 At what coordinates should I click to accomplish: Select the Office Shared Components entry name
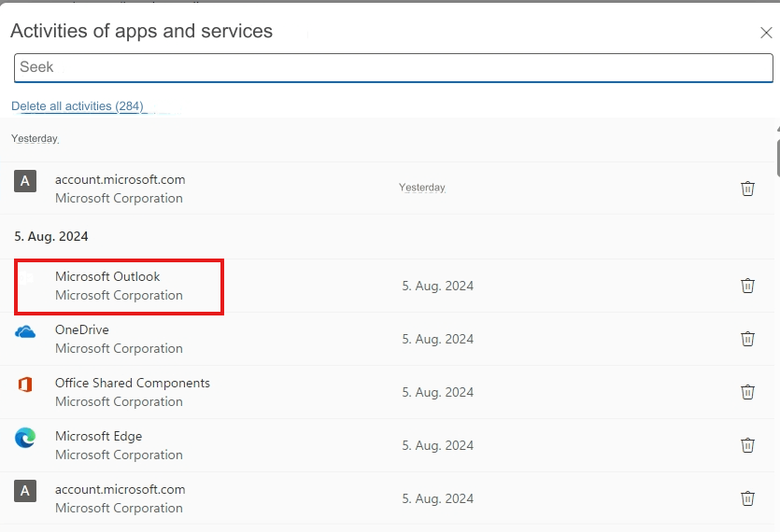coord(133,383)
